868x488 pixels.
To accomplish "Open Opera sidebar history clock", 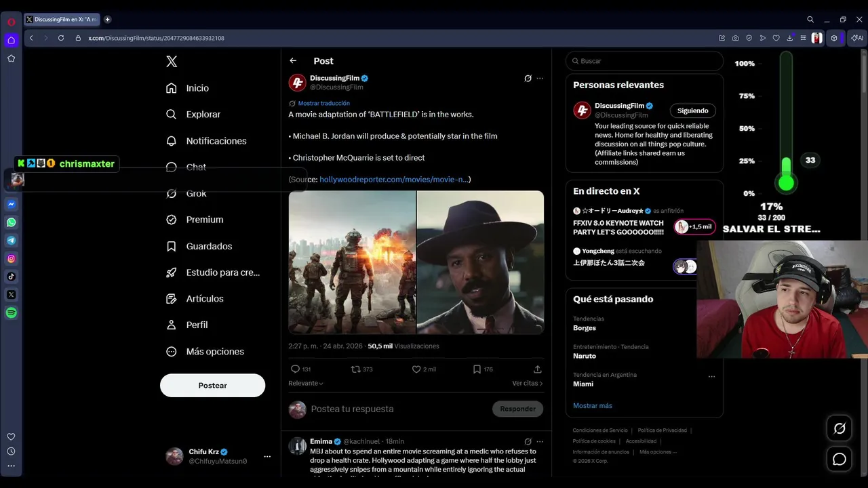I will pos(11,451).
